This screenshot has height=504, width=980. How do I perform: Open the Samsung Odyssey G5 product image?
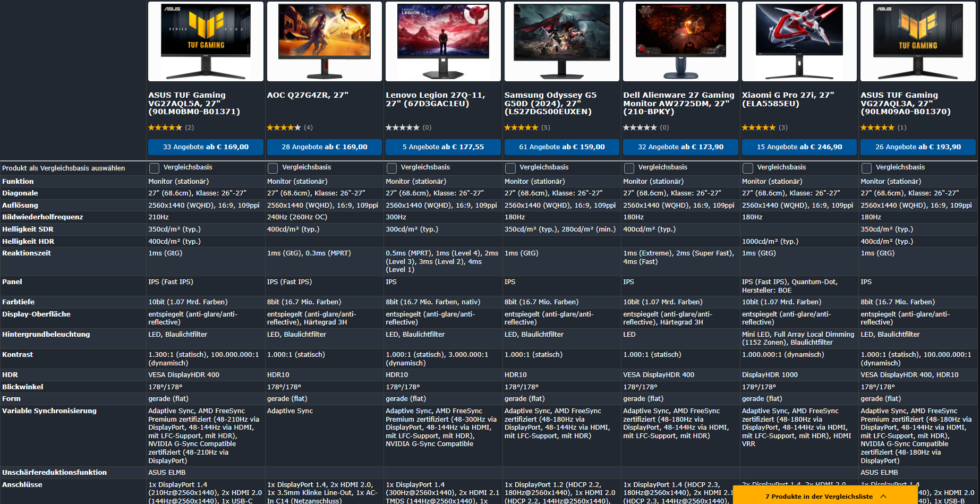point(562,41)
